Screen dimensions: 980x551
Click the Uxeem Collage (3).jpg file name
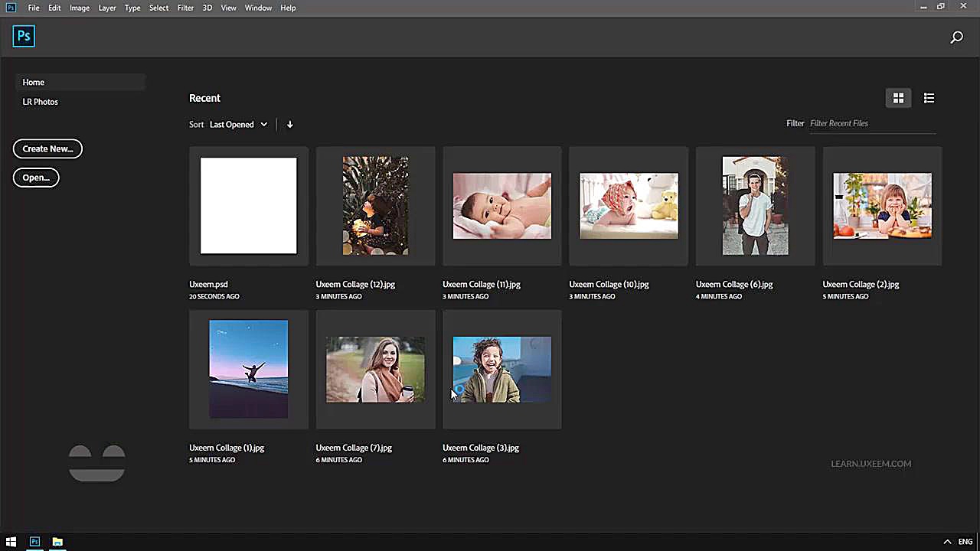coord(481,448)
